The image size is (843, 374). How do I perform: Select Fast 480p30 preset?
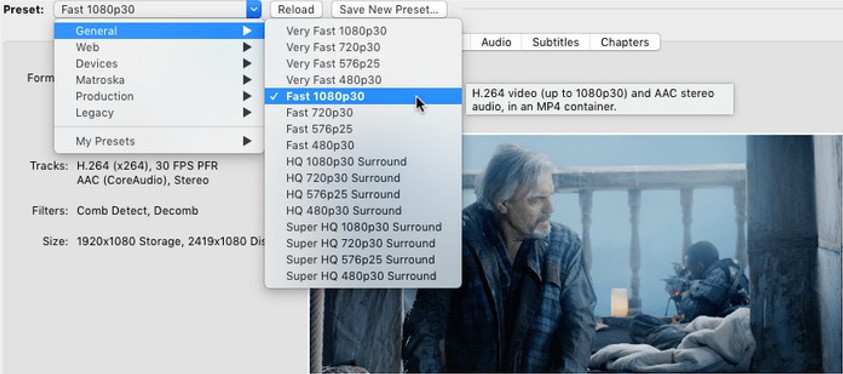coord(363,145)
